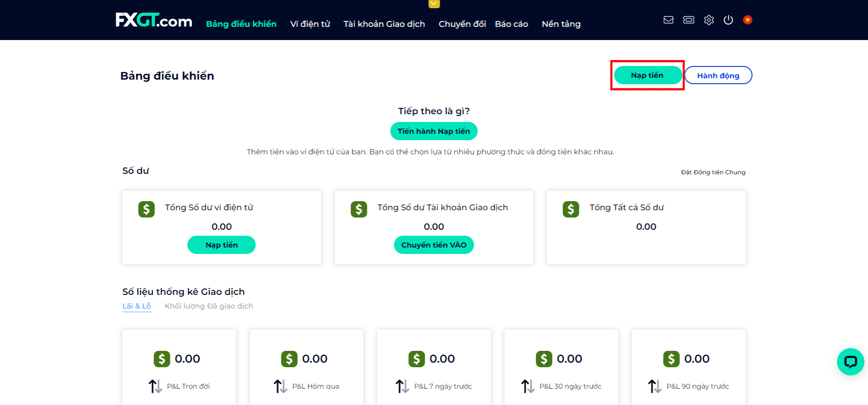Click the Tiến hành Nạp tiền button
This screenshot has height=405, width=868.
tap(434, 132)
